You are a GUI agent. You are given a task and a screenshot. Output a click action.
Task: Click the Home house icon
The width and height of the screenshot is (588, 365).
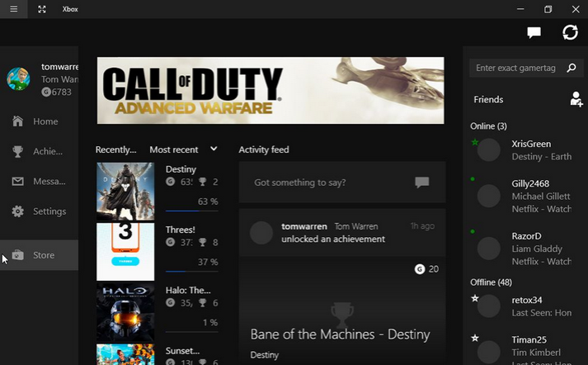[17, 121]
